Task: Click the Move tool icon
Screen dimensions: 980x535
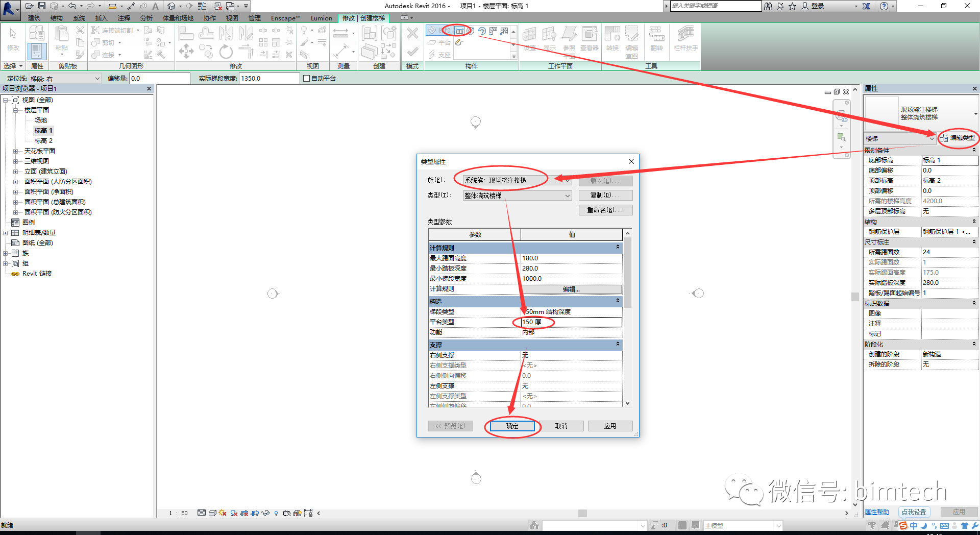Action: [x=186, y=52]
